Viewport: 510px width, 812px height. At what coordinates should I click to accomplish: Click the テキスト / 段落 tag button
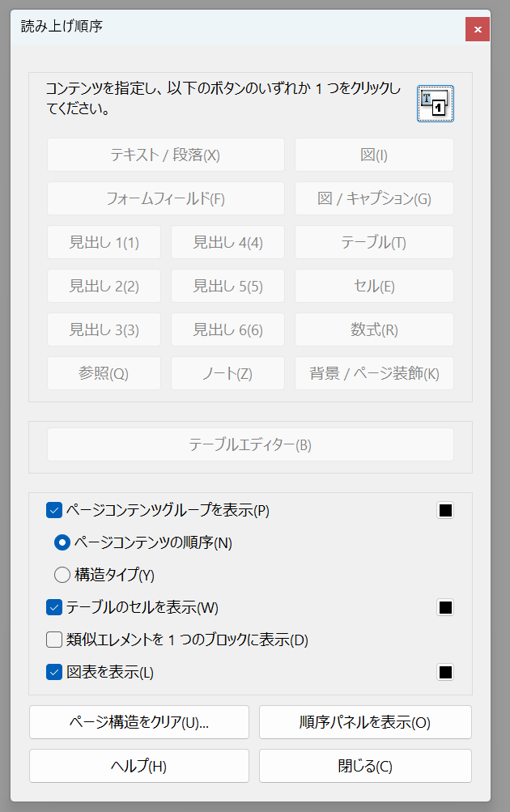(x=165, y=155)
